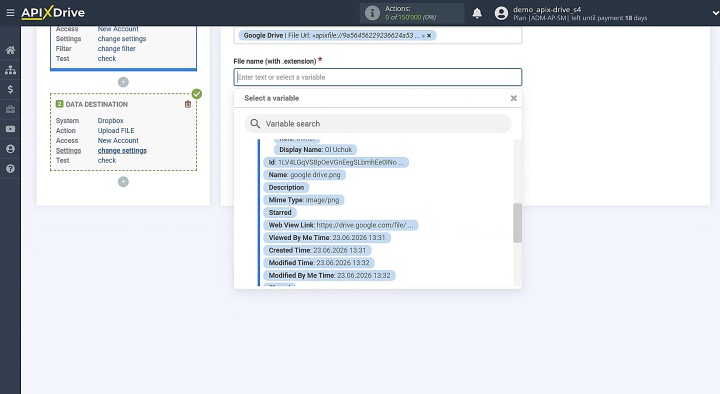
Task: Focus the File name input field
Action: click(x=377, y=77)
